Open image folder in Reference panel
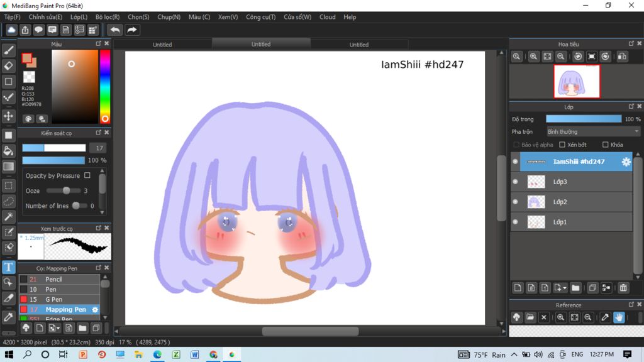This screenshot has height=362, width=644. click(x=530, y=317)
